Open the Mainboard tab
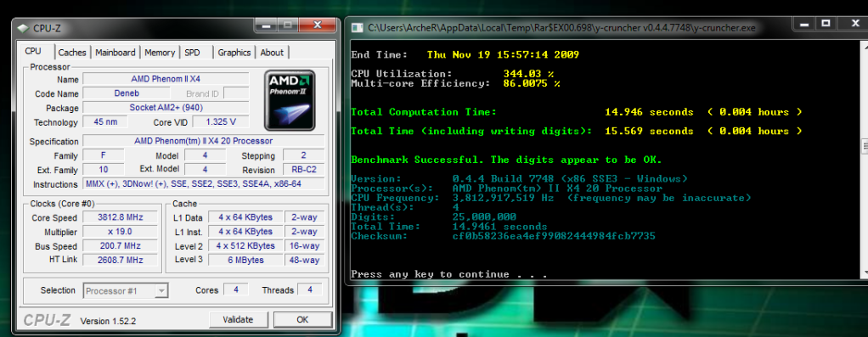Screen dimensions: 868x337 point(116,53)
